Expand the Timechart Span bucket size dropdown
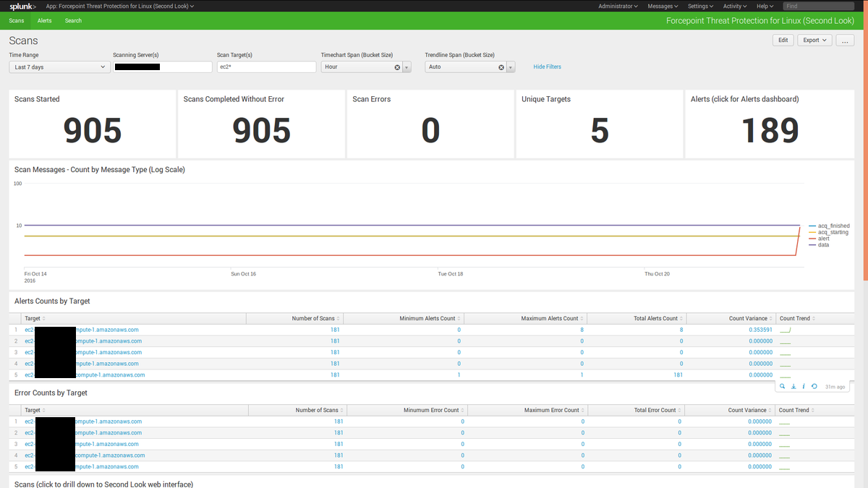868x488 pixels. click(407, 67)
